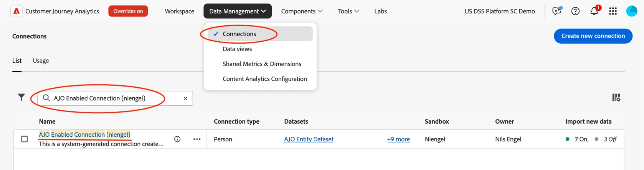Viewport: 644px width, 170px height.
Task: Open the Help question mark icon
Action: [575, 11]
